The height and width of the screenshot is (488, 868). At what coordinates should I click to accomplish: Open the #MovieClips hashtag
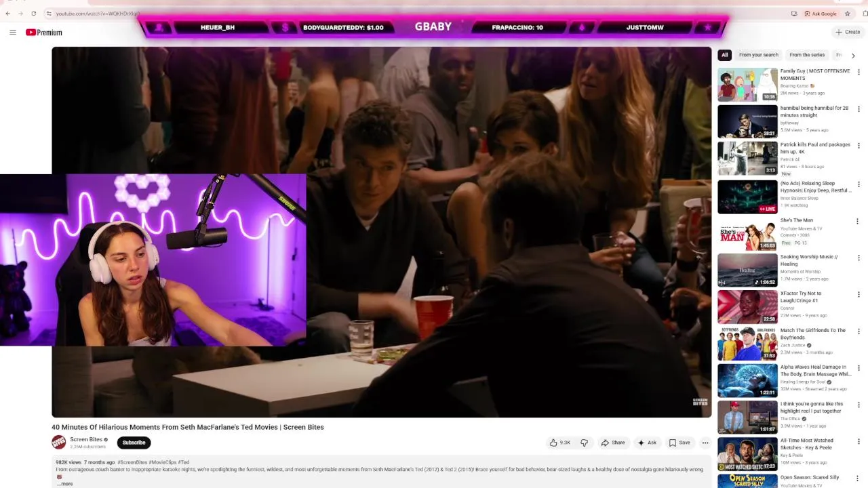point(162,462)
